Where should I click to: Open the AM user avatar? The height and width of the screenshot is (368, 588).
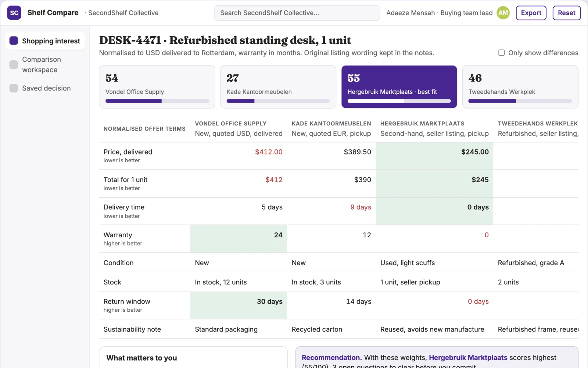click(x=503, y=13)
